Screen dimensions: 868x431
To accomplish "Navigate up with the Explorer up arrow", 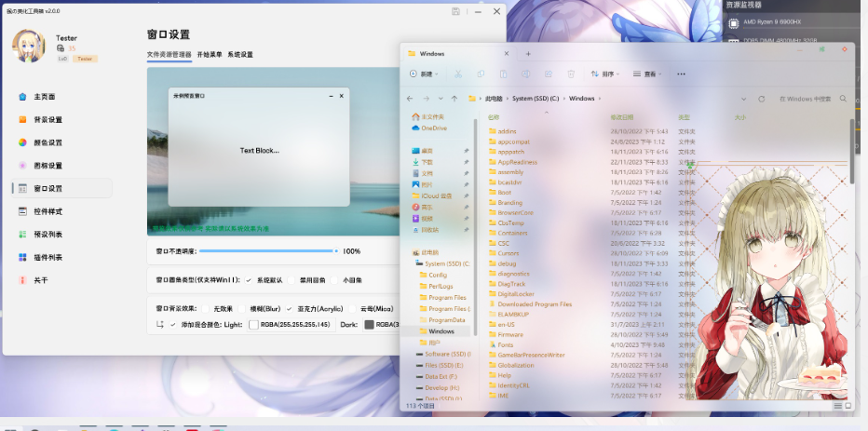I will 454,98.
